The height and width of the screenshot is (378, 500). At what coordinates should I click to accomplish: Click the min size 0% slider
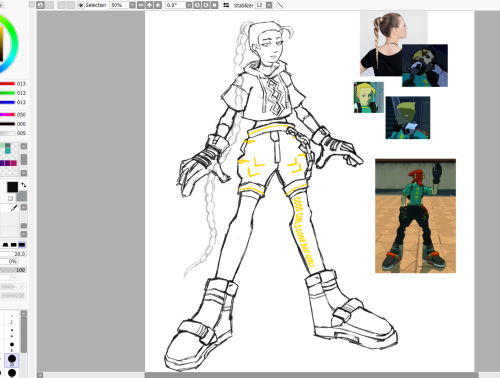coord(9,262)
